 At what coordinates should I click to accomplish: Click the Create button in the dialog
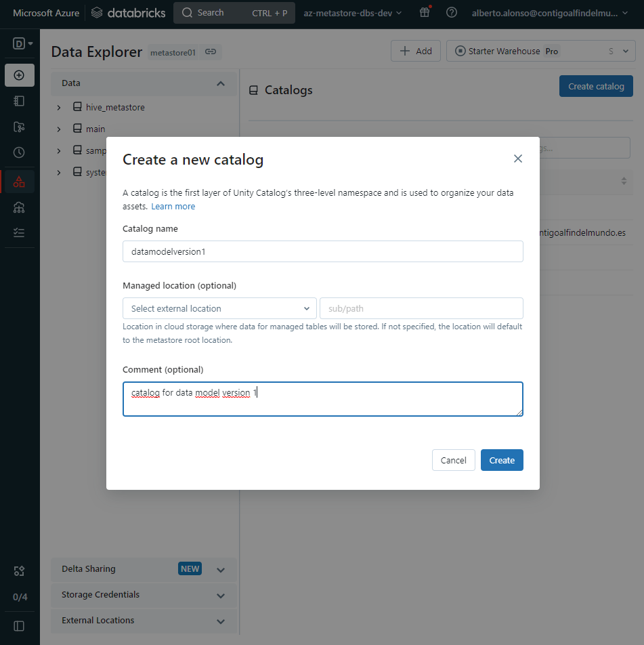502,460
